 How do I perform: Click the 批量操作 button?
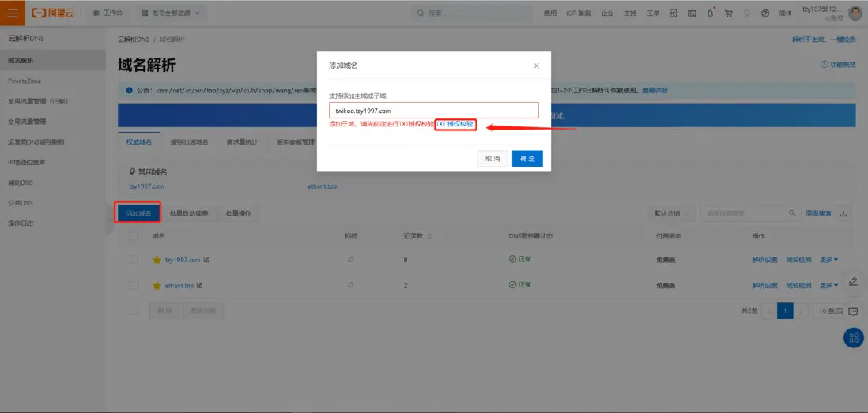click(x=239, y=213)
